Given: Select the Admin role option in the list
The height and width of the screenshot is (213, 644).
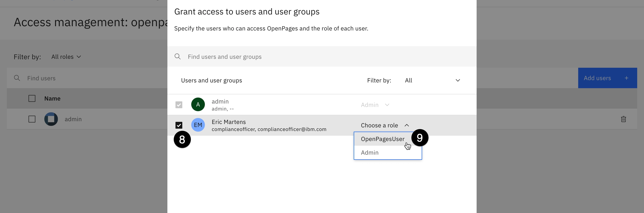Looking at the screenshot, I should pyautogui.click(x=388, y=153).
